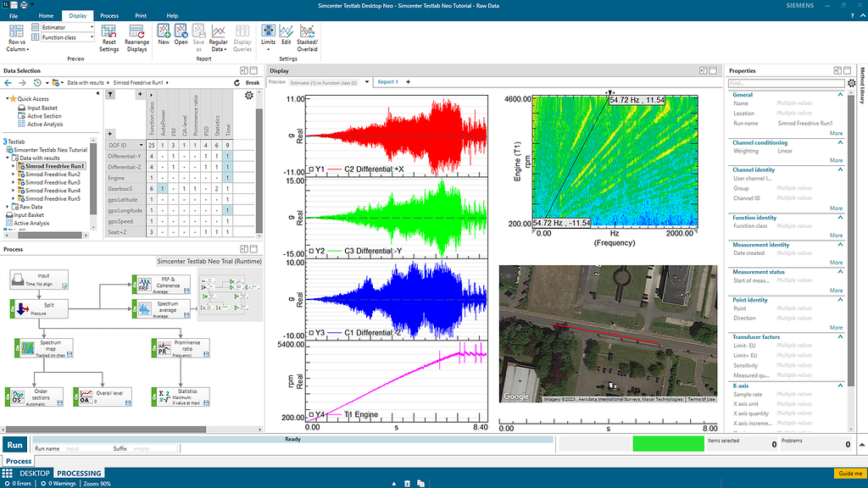Toggle the Y1 C2 Differential legend checkbox
Image resolution: width=868 pixels, height=488 pixels.
pyautogui.click(x=313, y=169)
